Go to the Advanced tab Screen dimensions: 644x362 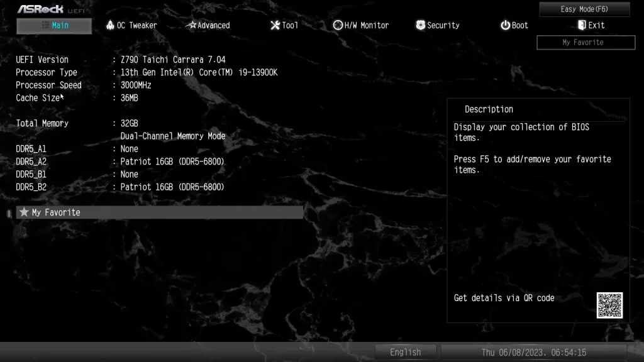pos(208,25)
